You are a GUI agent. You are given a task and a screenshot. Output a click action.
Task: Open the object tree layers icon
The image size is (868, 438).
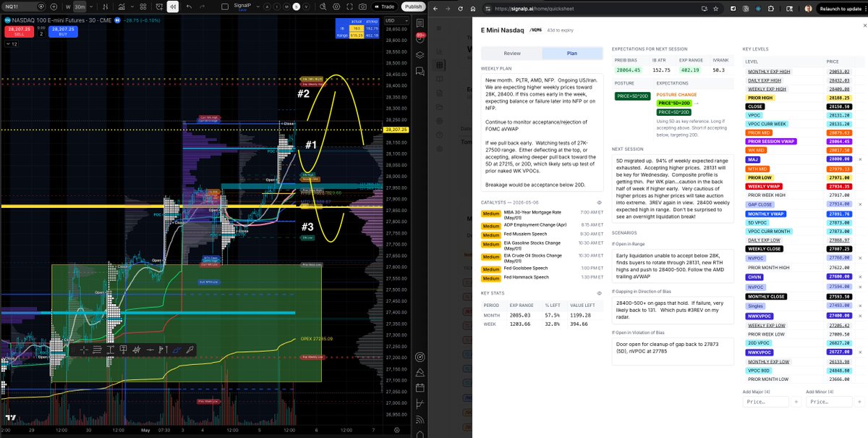[x=420, y=55]
